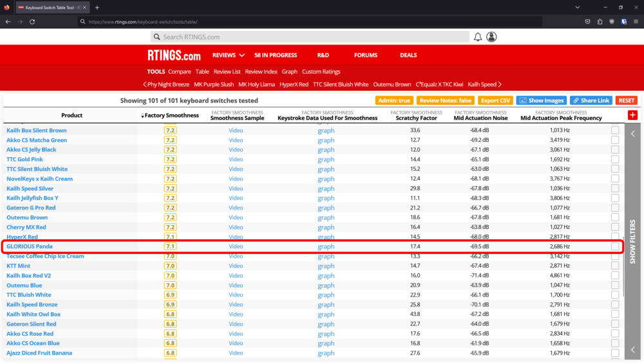Check the Kailh Box Silent Brown checkbox
Image resolution: width=644 pixels, height=363 pixels.
pyautogui.click(x=615, y=130)
